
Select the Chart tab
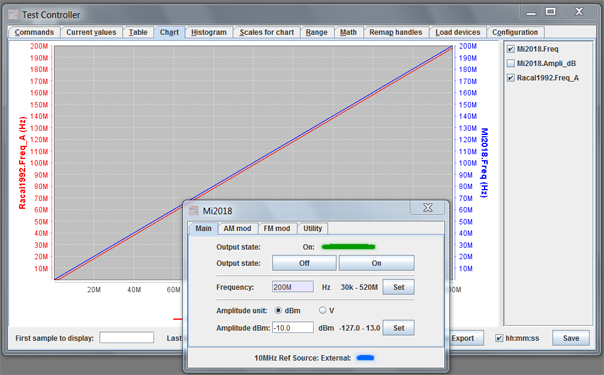coord(169,32)
